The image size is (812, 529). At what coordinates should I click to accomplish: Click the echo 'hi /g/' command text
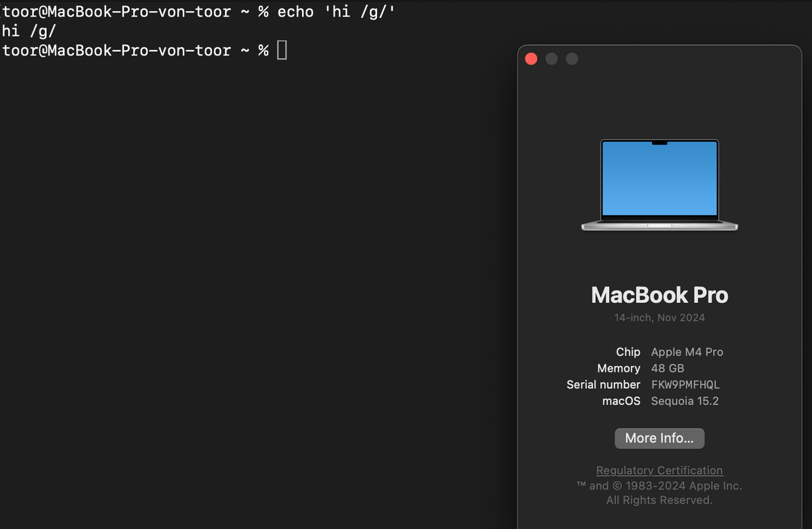(336, 12)
